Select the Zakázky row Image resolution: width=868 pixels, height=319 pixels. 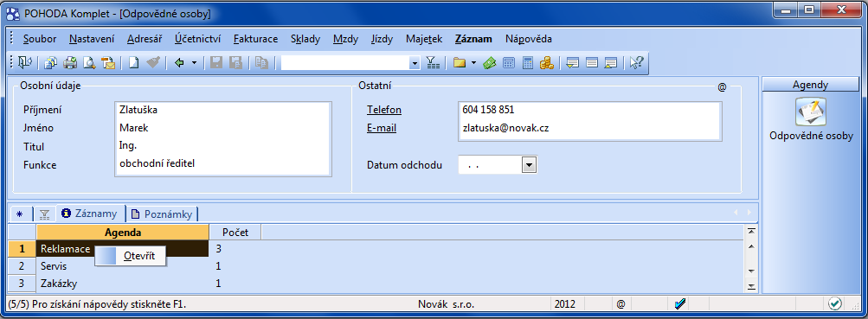(122, 284)
